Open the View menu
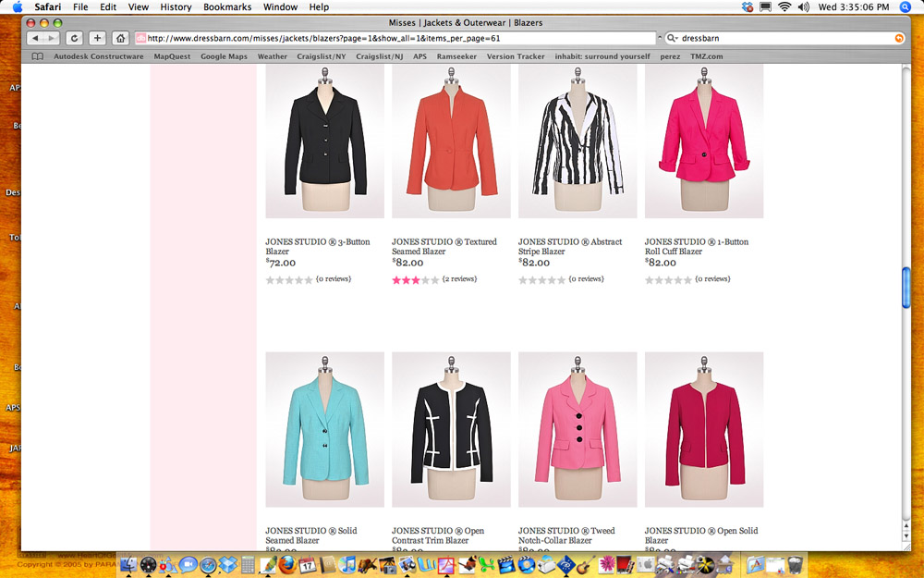Screen dimensions: 924x578 139,7
